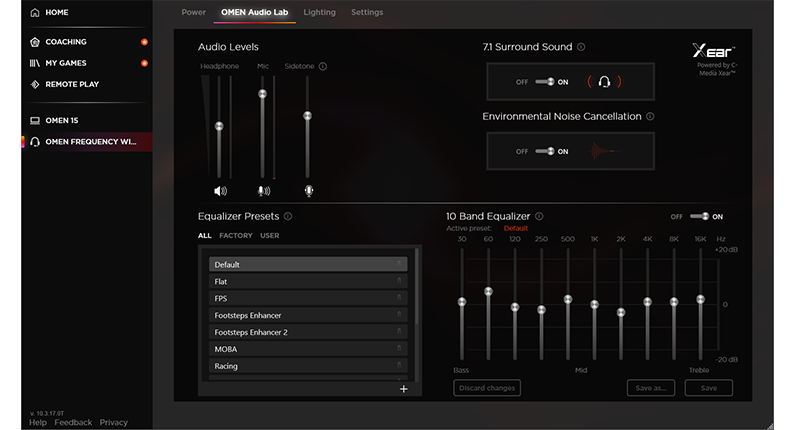
Task: Filter presets by FACTORY
Action: 236,235
